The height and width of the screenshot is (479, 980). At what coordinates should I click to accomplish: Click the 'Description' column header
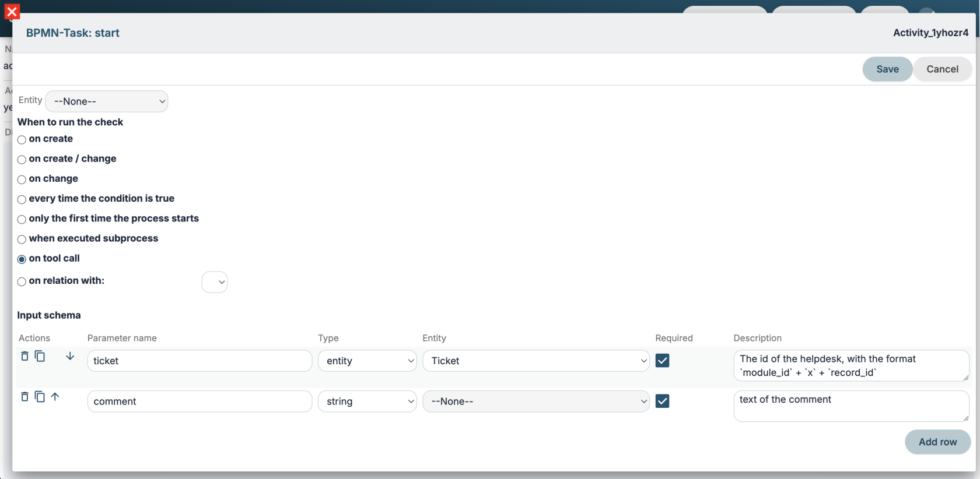coord(757,338)
